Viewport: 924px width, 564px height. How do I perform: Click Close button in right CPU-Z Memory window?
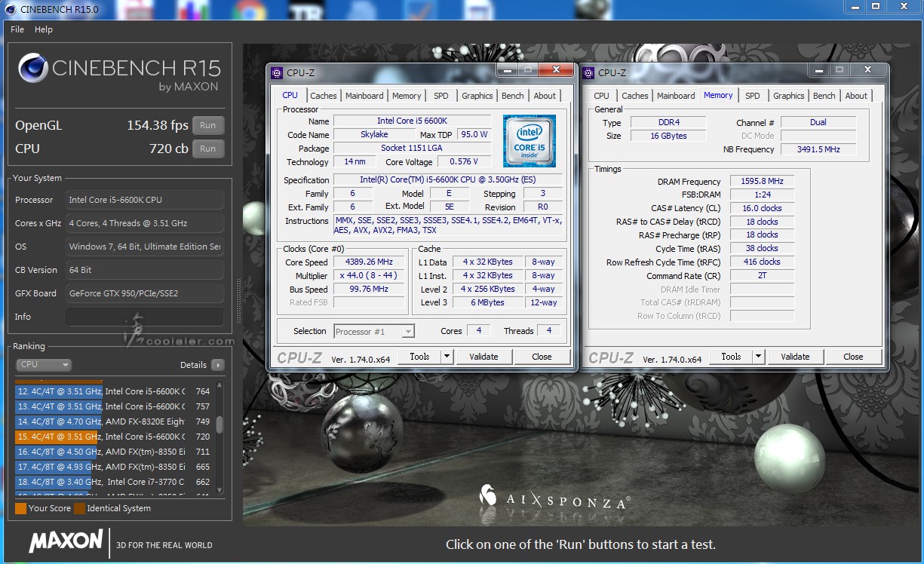[853, 357]
